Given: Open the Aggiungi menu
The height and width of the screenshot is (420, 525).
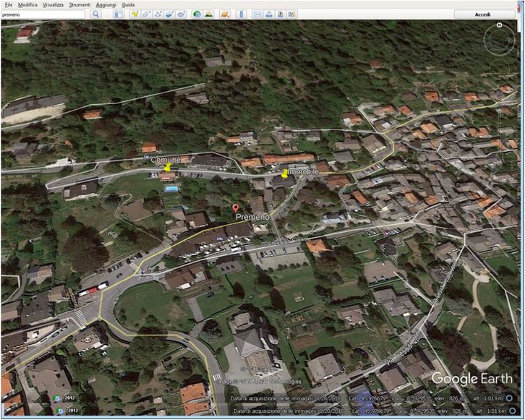Looking at the screenshot, I should pyautogui.click(x=106, y=4).
